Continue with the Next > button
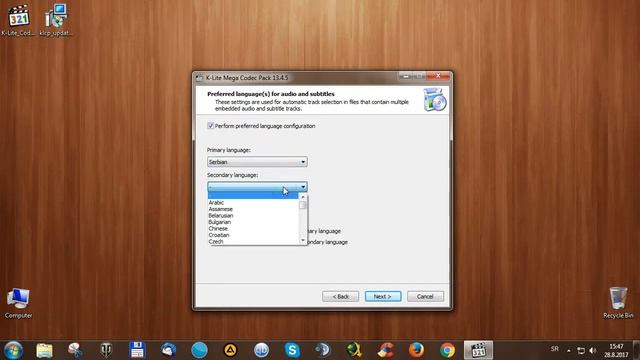640x360 pixels. coord(383,296)
